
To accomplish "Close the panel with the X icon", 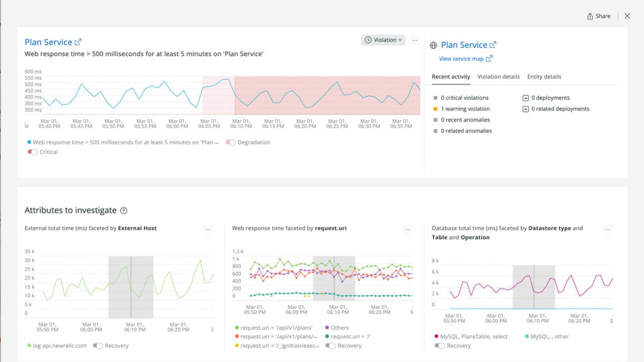I will (x=627, y=16).
